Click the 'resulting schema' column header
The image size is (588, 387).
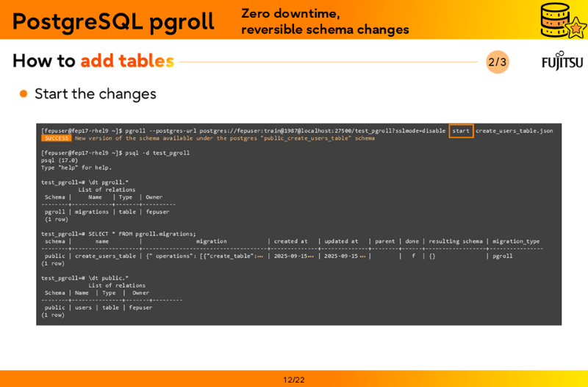(456, 241)
